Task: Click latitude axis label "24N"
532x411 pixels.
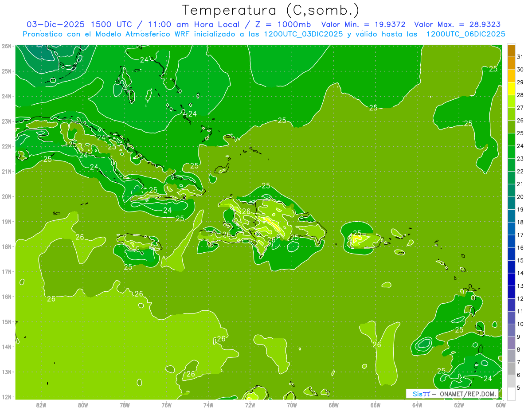Action: 6,96
